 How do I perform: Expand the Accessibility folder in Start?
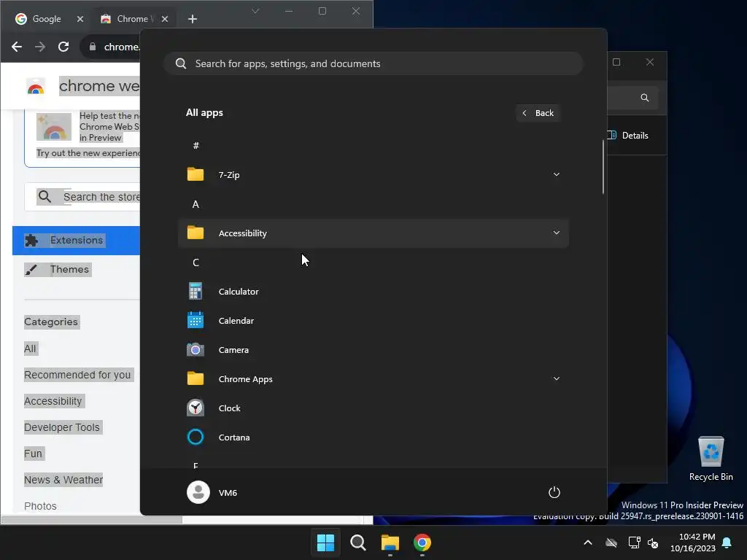click(373, 233)
